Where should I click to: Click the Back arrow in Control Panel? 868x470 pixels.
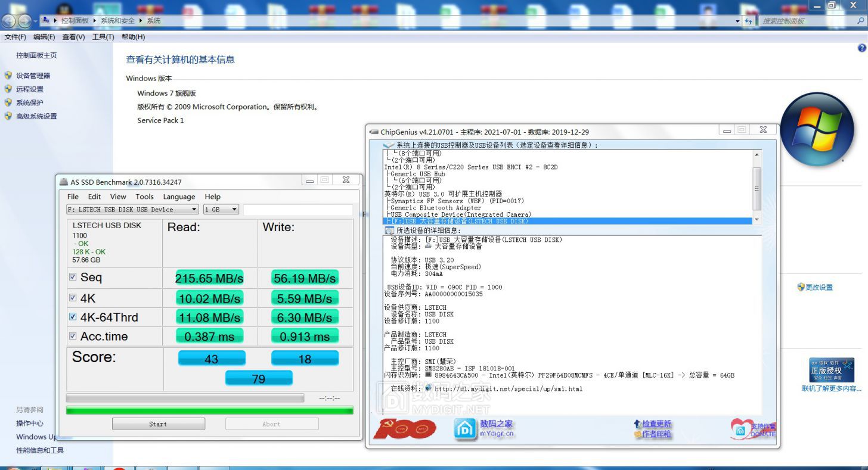click(8, 21)
